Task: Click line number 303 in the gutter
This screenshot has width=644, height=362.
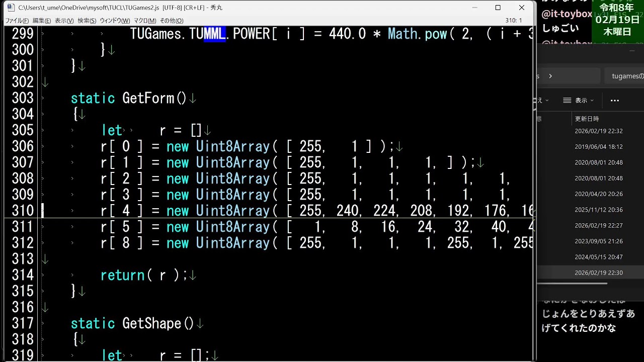Action: [23, 98]
